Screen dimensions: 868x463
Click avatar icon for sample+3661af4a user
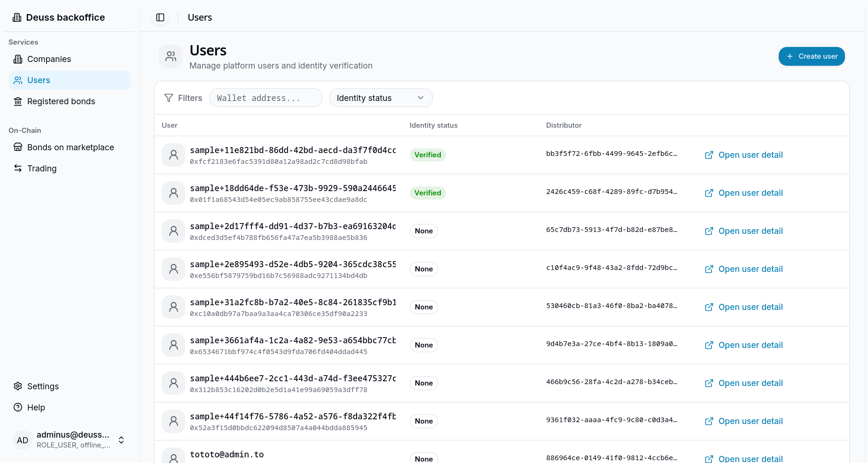tap(173, 345)
